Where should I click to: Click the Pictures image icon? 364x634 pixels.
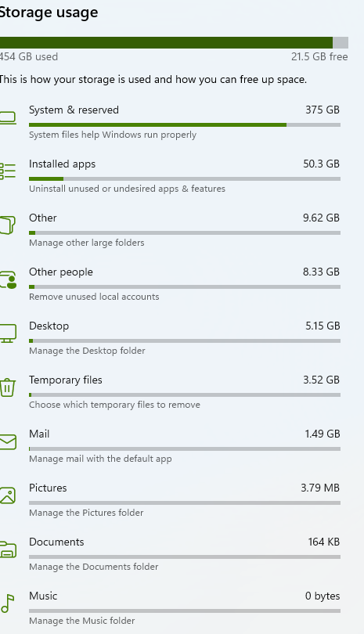pyautogui.click(x=7, y=495)
